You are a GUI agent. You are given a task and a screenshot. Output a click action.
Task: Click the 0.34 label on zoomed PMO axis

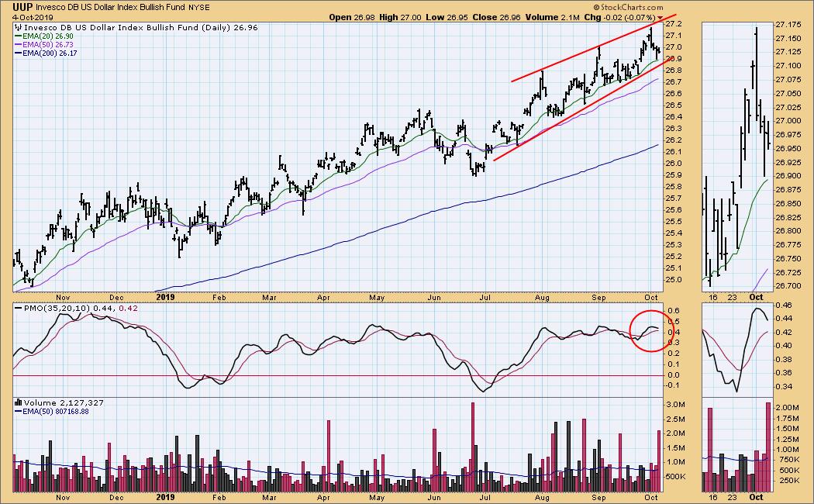(x=783, y=386)
